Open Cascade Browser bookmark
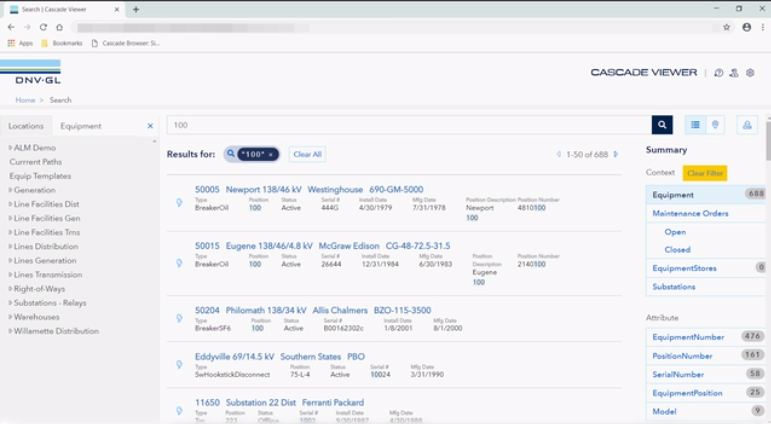This screenshot has height=424, width=771. [x=126, y=43]
